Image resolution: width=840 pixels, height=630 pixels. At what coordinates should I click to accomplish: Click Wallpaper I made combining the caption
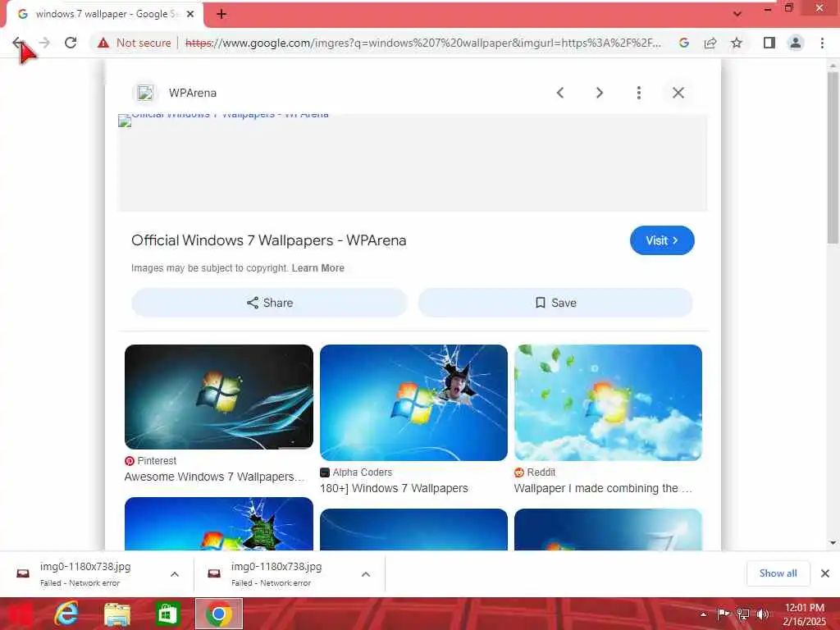[603, 489]
